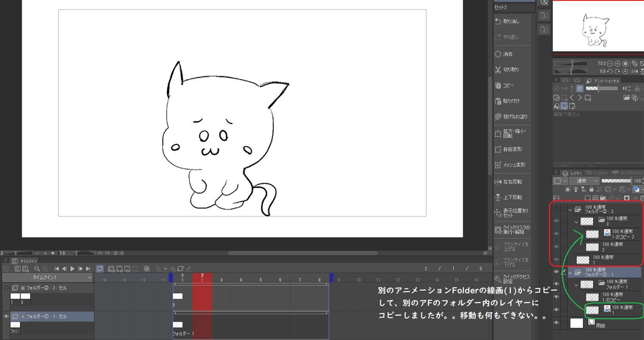Image resolution: width=644 pixels, height=340 pixels.
Task: Switch to the ヒストリー tab
Action: click(x=597, y=173)
